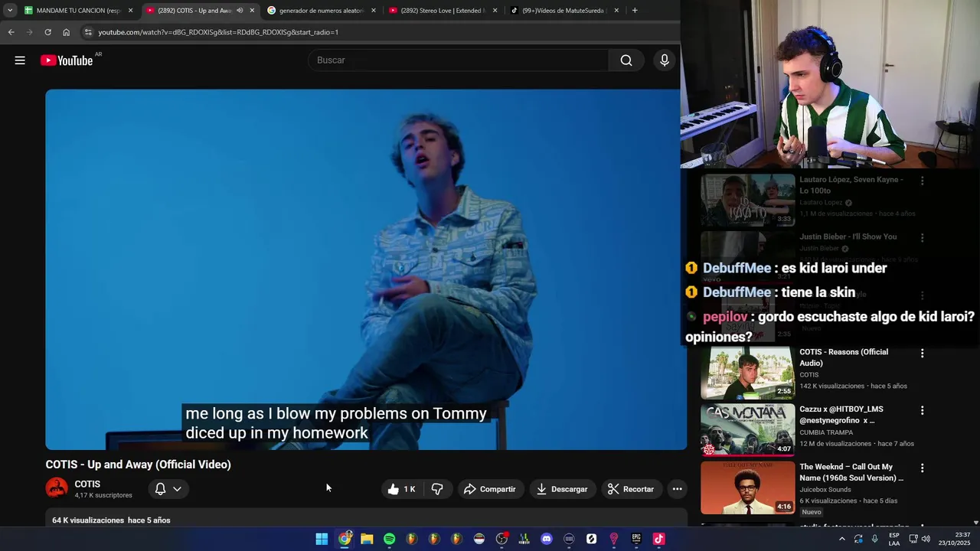Open a new browser tab

(x=635, y=11)
